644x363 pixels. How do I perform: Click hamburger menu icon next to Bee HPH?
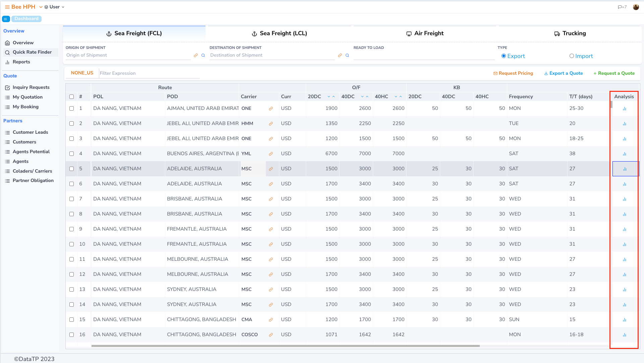coord(7,7)
